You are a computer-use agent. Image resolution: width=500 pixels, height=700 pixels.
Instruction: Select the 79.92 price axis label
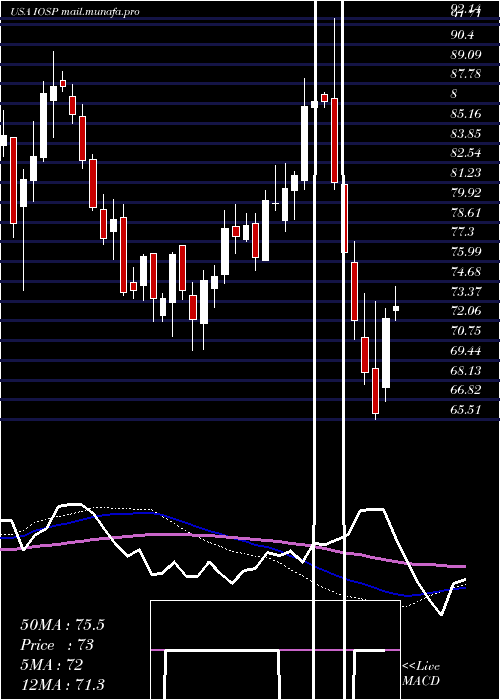point(466,192)
